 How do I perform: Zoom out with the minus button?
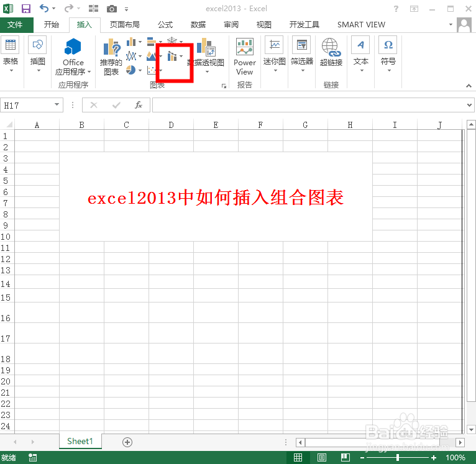coord(362,458)
